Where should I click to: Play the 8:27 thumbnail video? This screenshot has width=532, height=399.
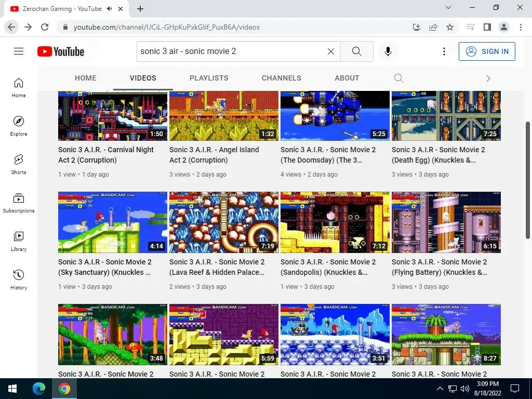pos(446,335)
